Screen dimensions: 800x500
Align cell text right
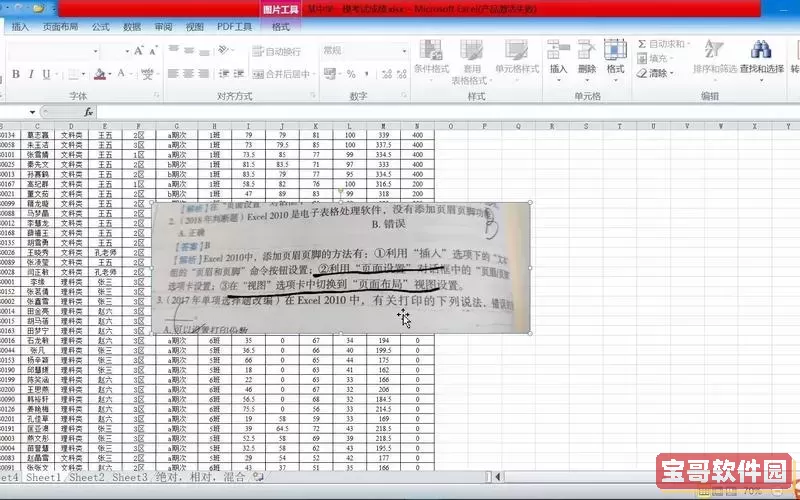pos(205,74)
